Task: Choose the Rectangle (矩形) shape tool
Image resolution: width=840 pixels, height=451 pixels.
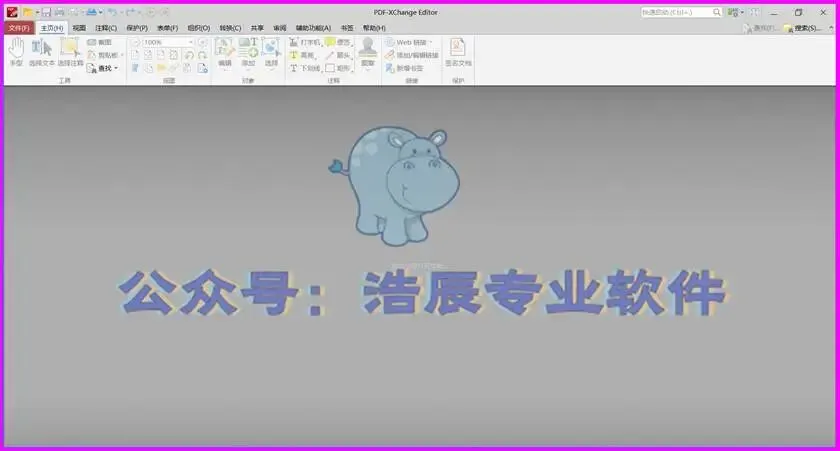Action: tap(338, 68)
